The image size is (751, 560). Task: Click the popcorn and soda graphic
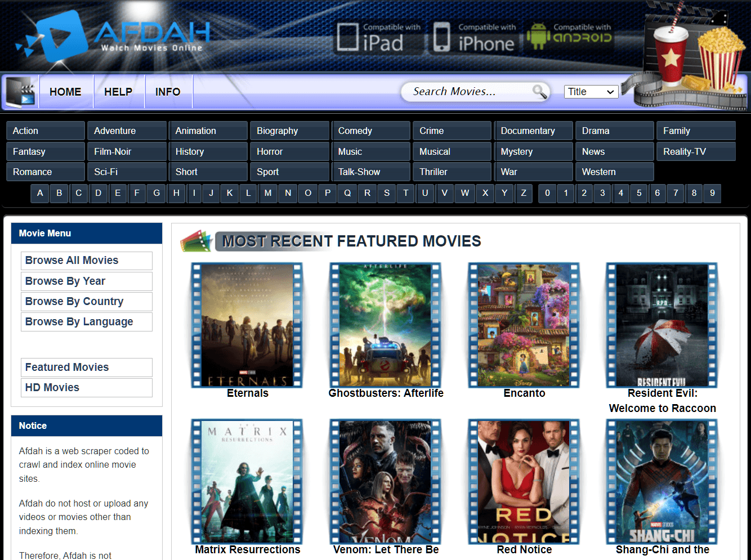point(698,53)
